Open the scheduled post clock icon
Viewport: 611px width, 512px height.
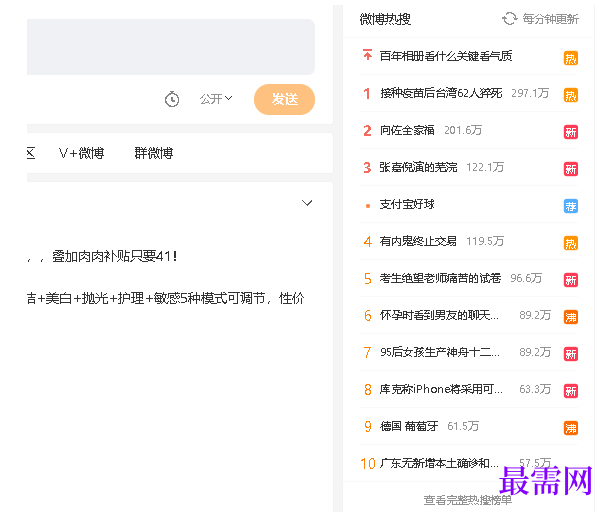point(172,99)
